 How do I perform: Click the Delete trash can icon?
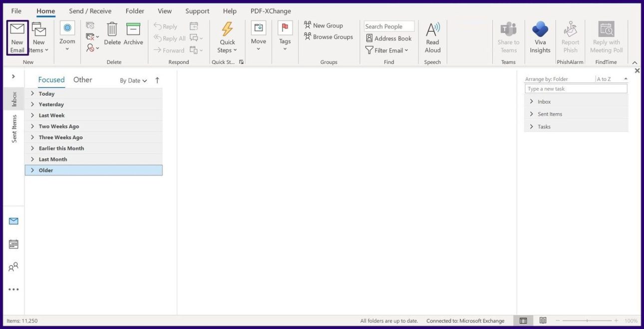point(112,29)
